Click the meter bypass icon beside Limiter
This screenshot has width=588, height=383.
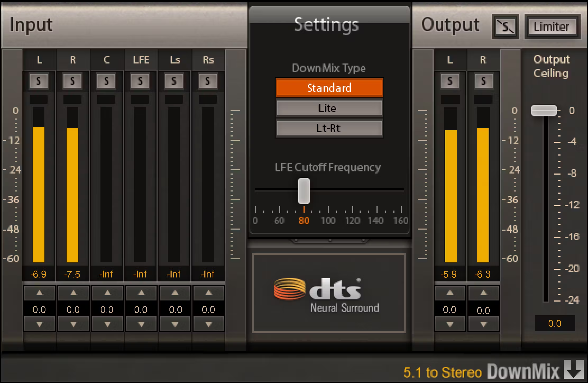505,26
